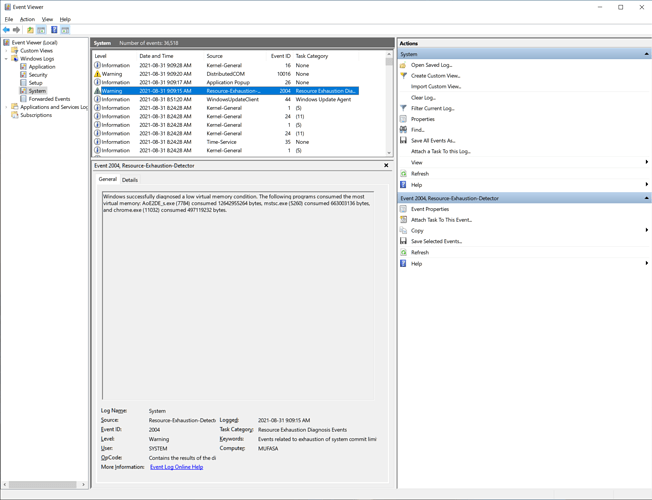Click the Find binoculars icon
652x500 pixels.
click(403, 130)
